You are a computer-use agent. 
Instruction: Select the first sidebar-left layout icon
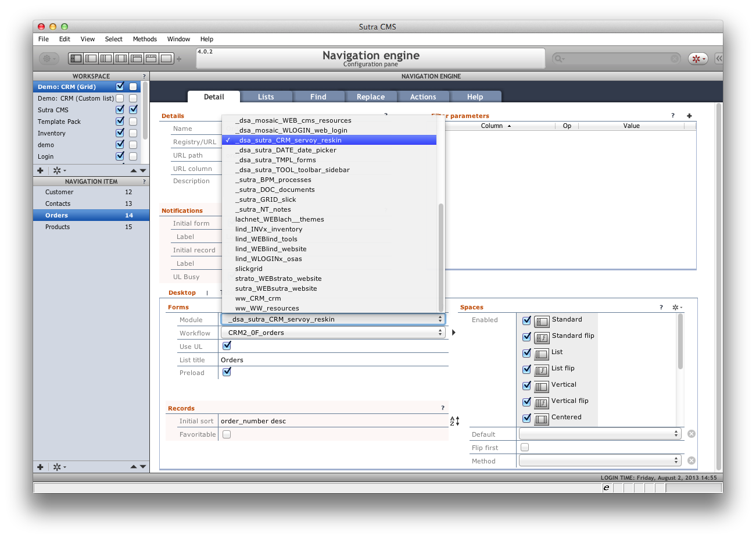click(x=76, y=58)
